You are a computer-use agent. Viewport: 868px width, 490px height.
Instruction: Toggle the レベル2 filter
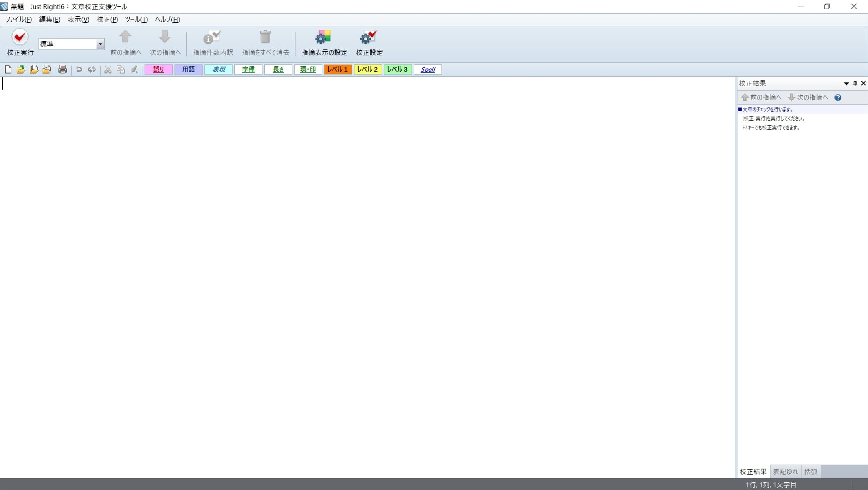pos(368,69)
